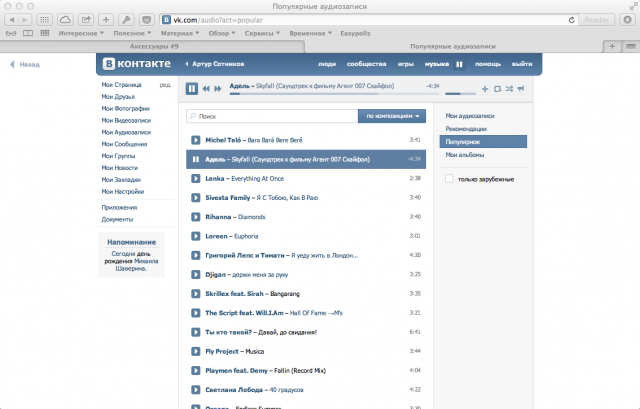The width and height of the screenshot is (640, 409).
Task: Play Григорий Лепс и Тимати track
Action: coord(196,256)
